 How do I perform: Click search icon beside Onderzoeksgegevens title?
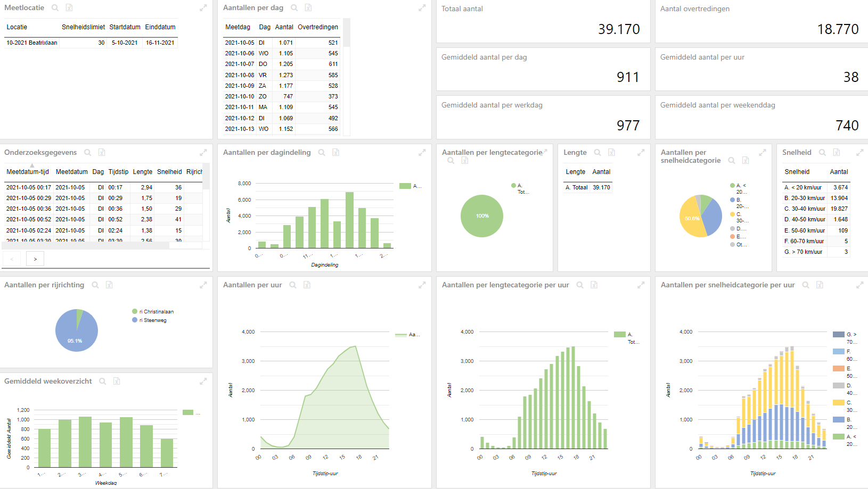coord(87,153)
